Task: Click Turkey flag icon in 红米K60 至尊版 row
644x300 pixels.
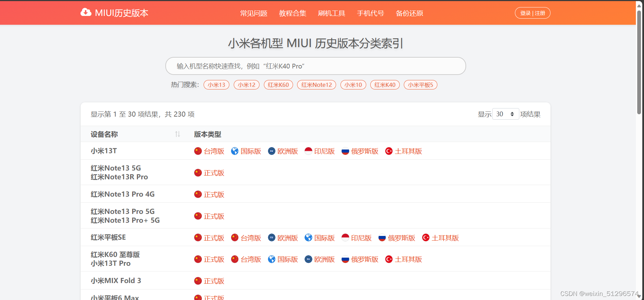Action: pyautogui.click(x=389, y=259)
